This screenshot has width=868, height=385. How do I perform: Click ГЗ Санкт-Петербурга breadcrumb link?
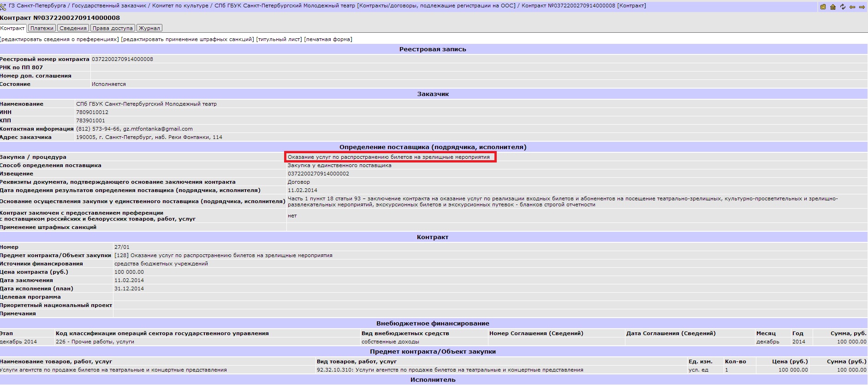pyautogui.click(x=37, y=6)
